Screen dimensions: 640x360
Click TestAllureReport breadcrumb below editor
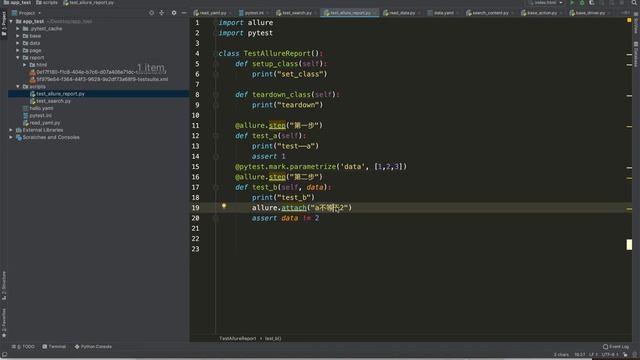pyautogui.click(x=238, y=338)
